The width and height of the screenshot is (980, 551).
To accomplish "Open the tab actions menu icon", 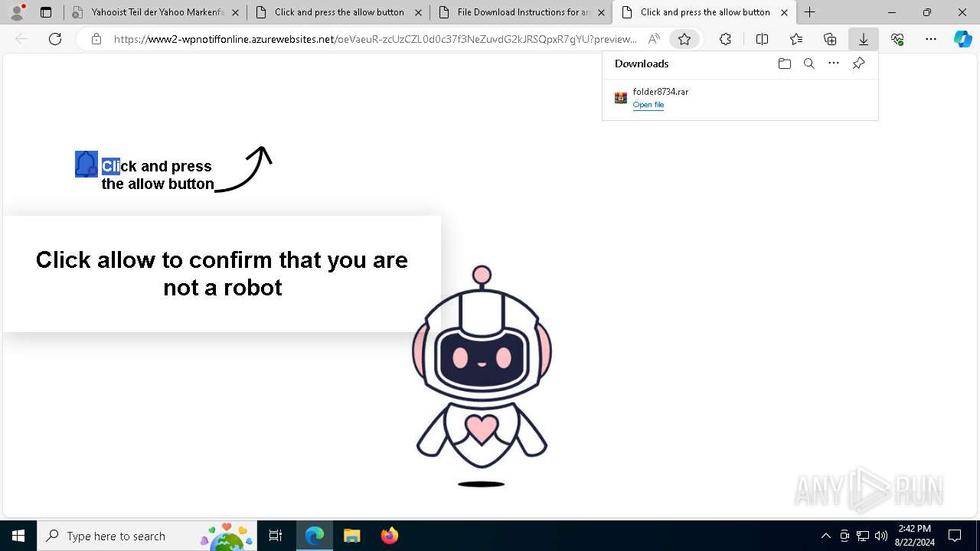I will pos(46,12).
